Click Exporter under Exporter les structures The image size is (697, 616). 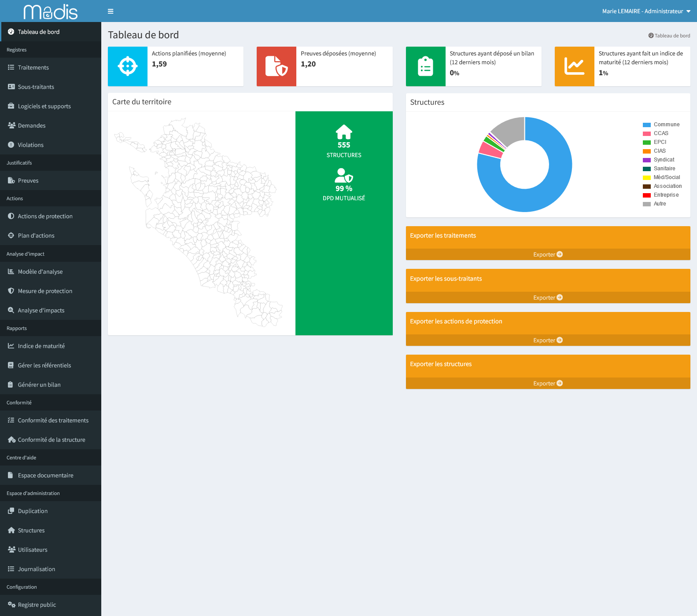pyautogui.click(x=548, y=383)
